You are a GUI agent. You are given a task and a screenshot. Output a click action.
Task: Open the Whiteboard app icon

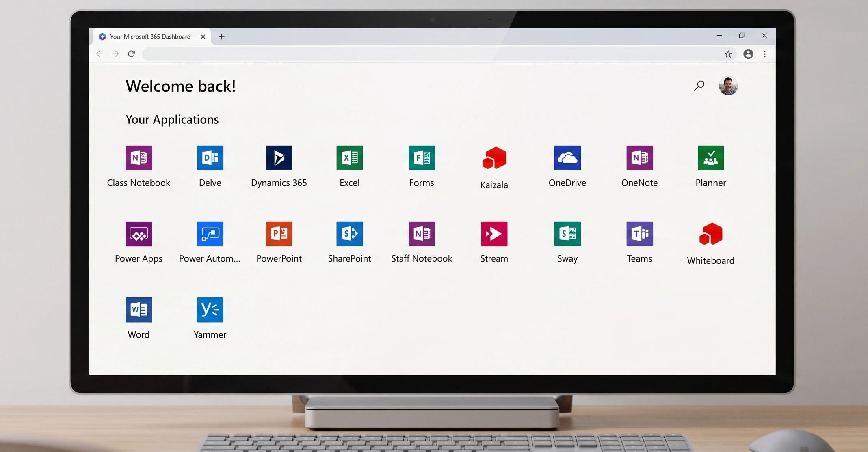(711, 234)
